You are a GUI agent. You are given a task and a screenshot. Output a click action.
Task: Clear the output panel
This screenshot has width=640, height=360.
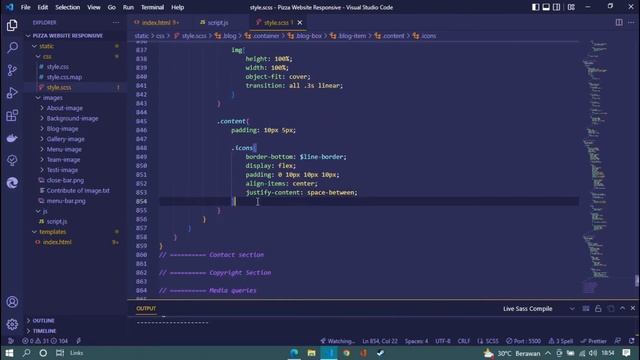pyautogui.click(x=586, y=309)
